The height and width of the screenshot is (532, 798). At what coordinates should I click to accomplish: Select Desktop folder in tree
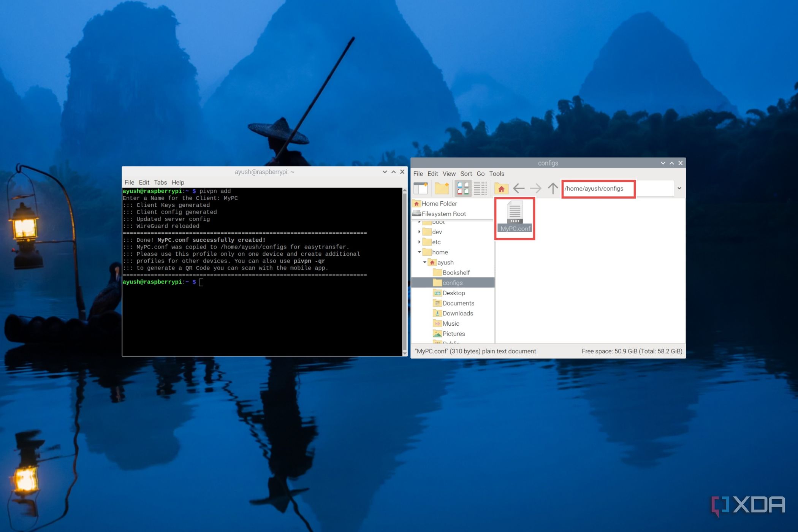pos(449,293)
